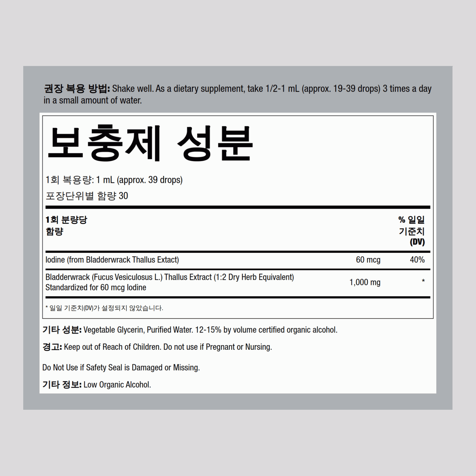The image size is (476, 476).
Task: Click the text 'in a small amount of water.'
Action: [93, 100]
